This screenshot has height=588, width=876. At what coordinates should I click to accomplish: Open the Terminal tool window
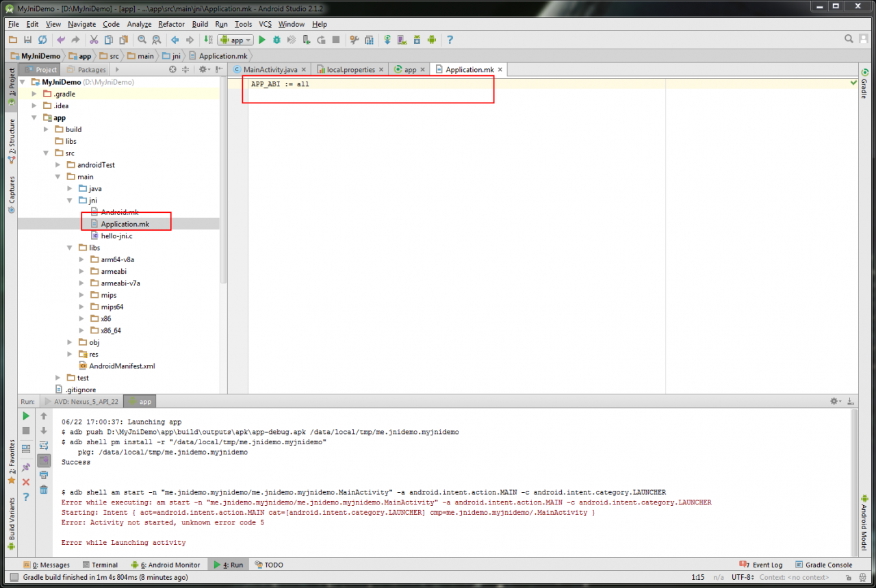(x=100, y=565)
